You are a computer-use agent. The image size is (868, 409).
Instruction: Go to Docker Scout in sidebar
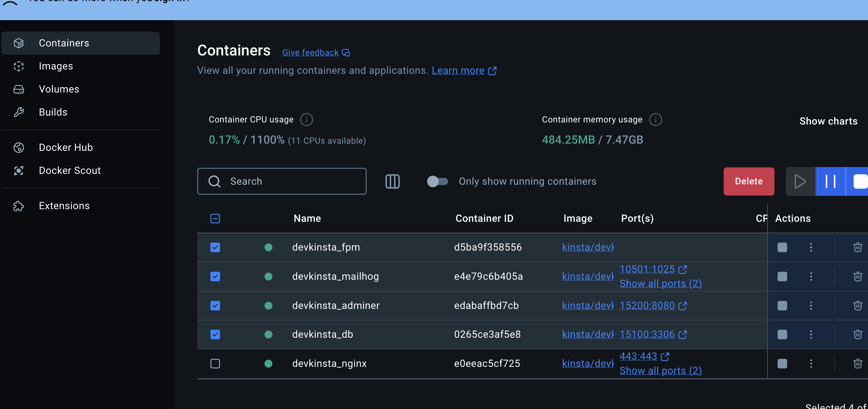pyautogui.click(x=69, y=171)
